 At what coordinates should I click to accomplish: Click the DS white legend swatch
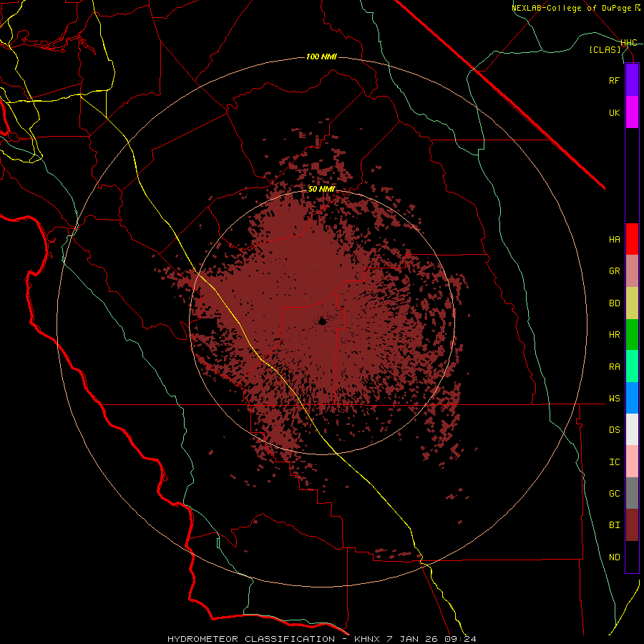pyautogui.click(x=632, y=429)
